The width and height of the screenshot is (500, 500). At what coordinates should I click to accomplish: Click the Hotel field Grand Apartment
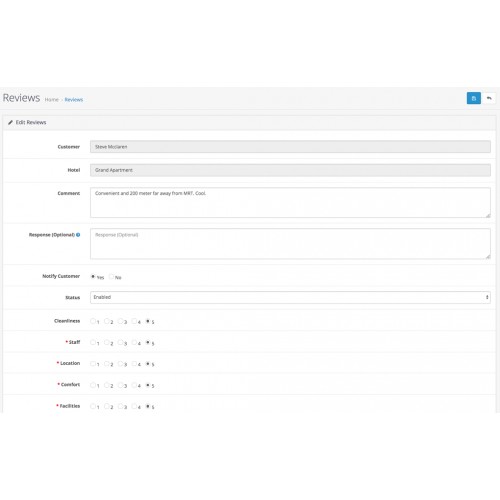click(290, 170)
